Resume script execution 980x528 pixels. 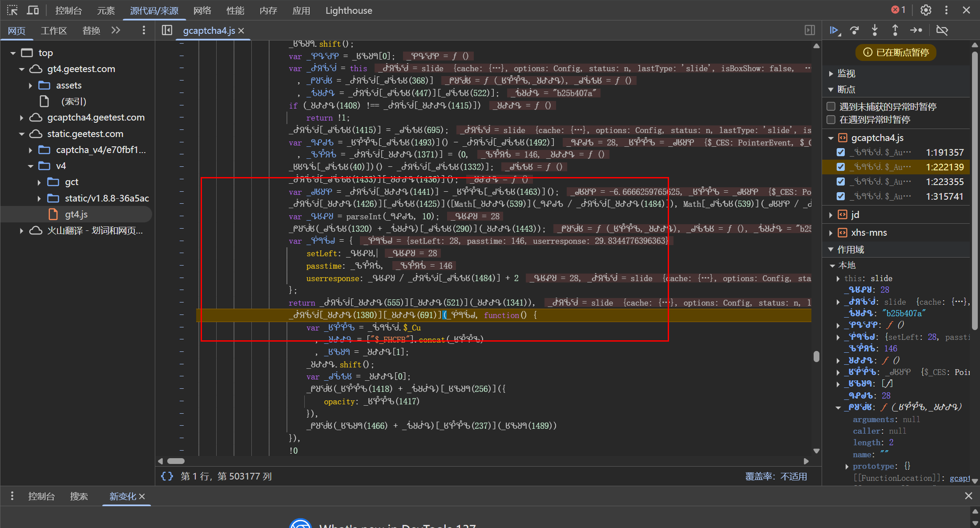[x=835, y=30]
